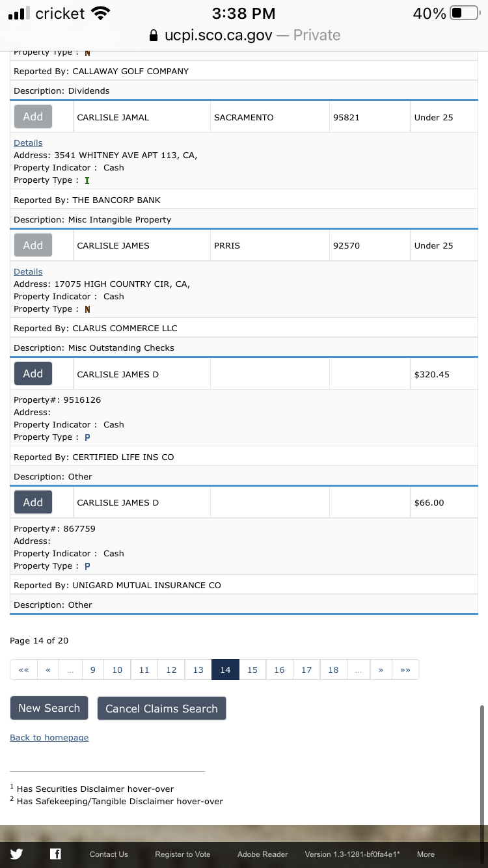Click the Securities Disclaimer footnote
The width and height of the screenshot is (488, 868).
tap(92, 789)
